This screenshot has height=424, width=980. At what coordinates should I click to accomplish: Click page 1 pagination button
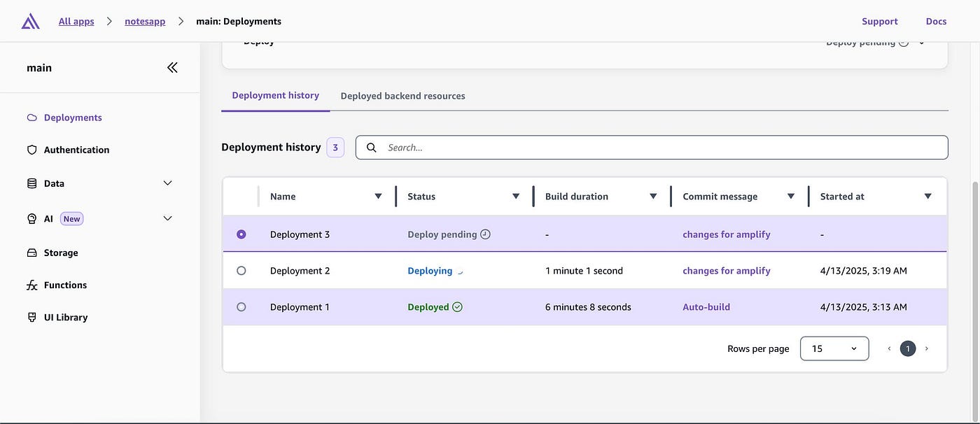coord(908,348)
